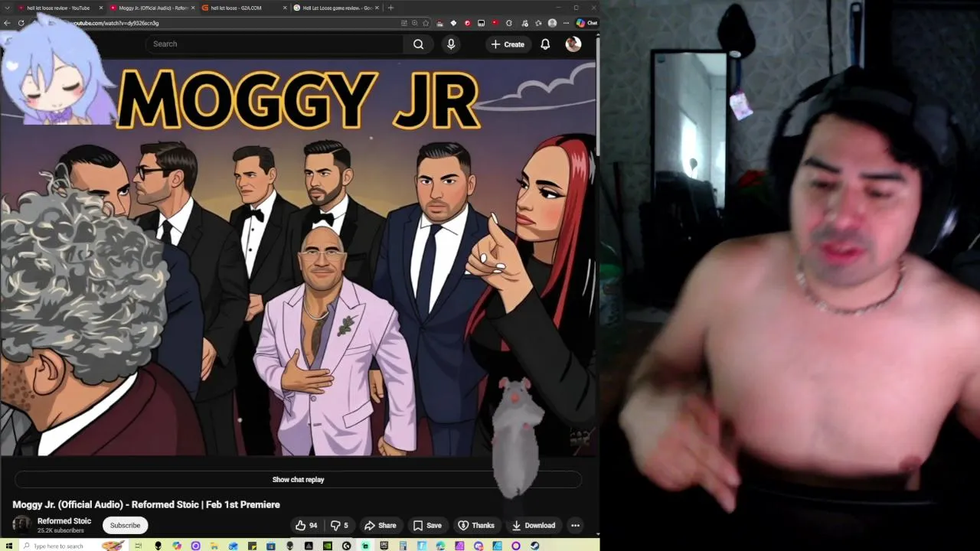Open Windows Start menu
Screen dimensions: 980x551
(8, 546)
